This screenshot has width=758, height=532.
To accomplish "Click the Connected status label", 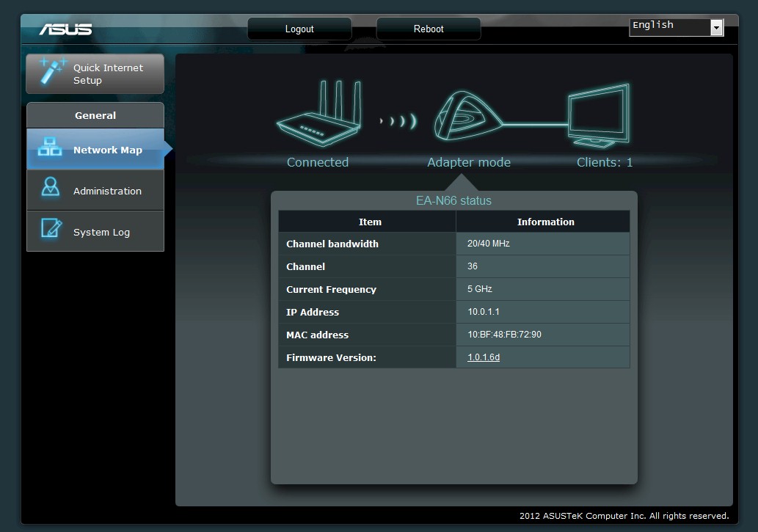I will [318, 162].
